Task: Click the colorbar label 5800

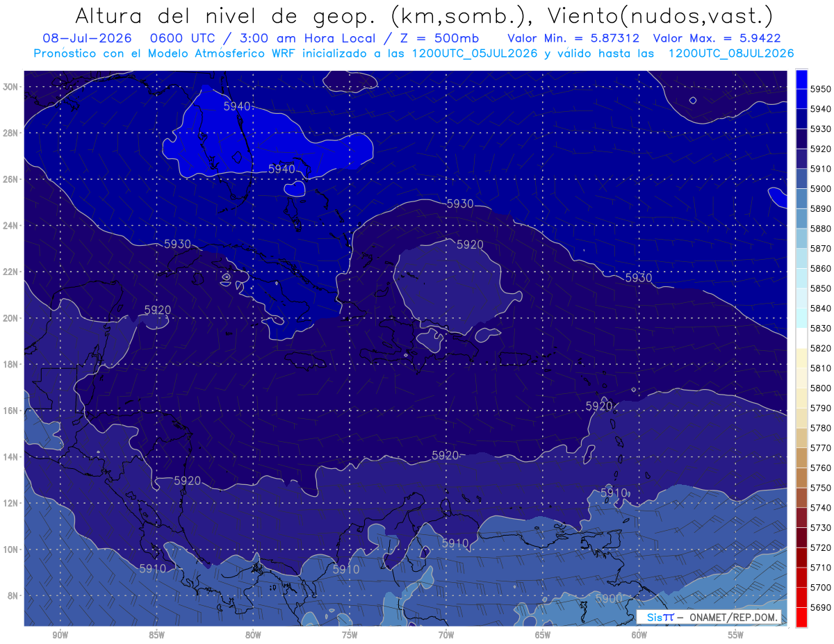Action: [821, 388]
